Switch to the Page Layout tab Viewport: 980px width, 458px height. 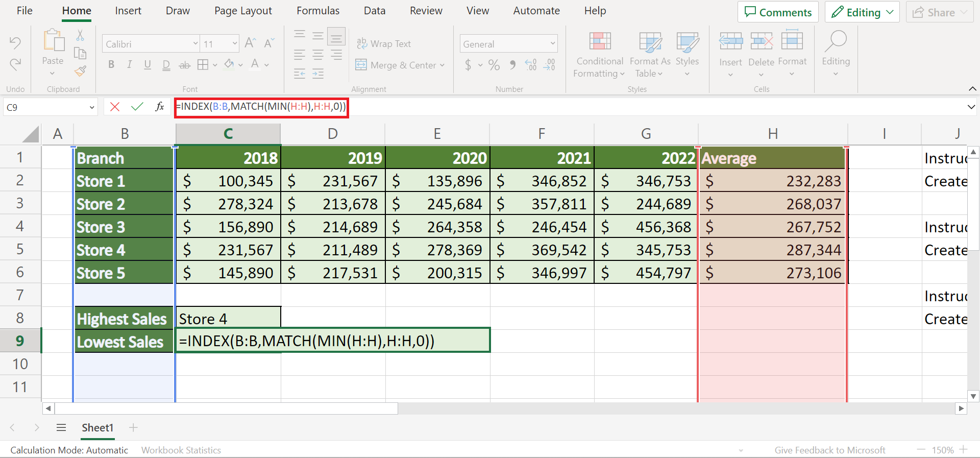[x=243, y=11]
